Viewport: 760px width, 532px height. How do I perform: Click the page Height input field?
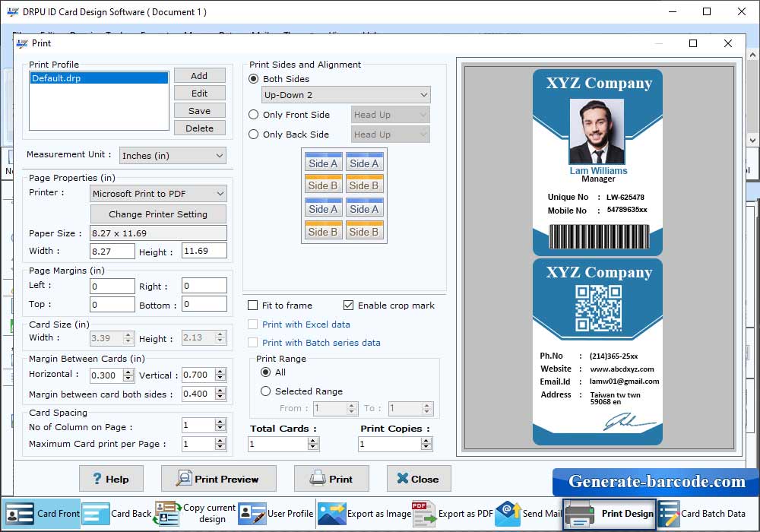[x=204, y=251]
